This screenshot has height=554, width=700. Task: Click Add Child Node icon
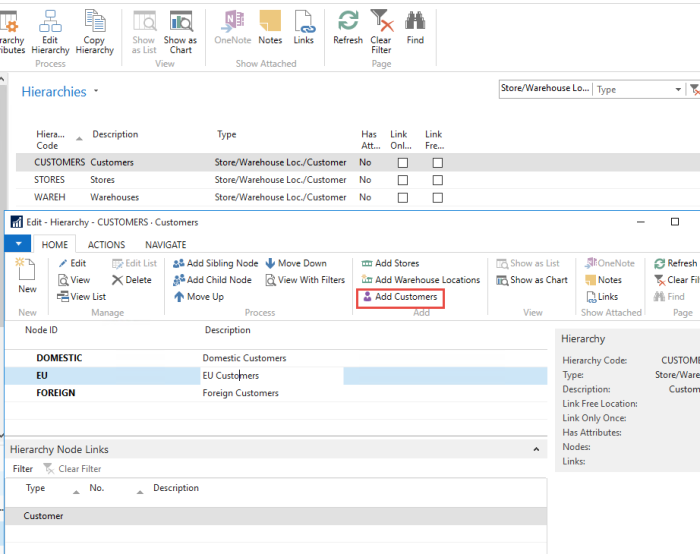179,281
